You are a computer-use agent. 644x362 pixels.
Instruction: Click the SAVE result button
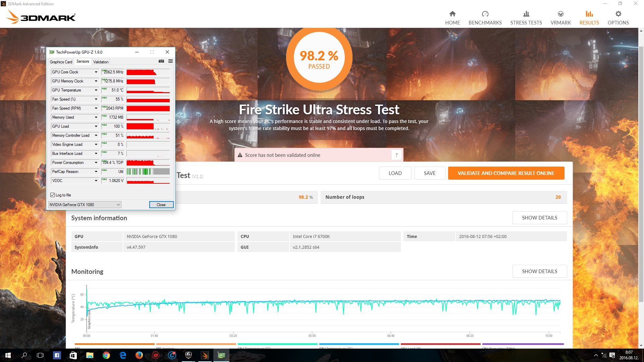[429, 173]
